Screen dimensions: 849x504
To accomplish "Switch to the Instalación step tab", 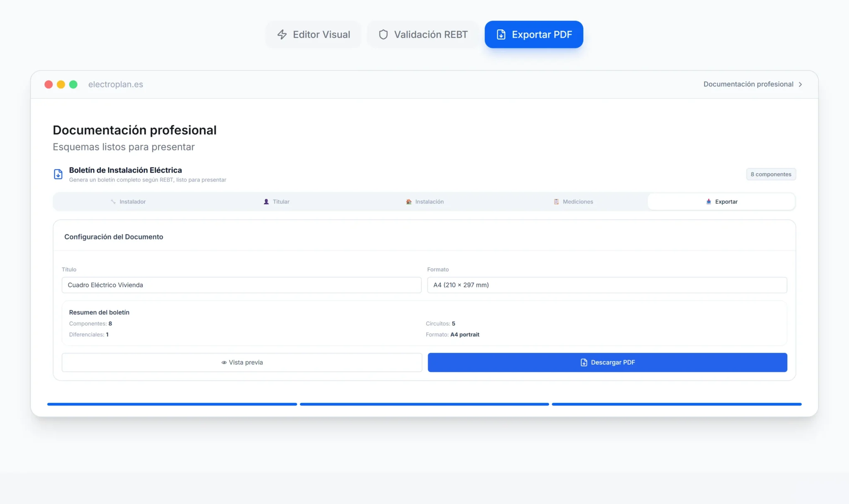I will (425, 201).
